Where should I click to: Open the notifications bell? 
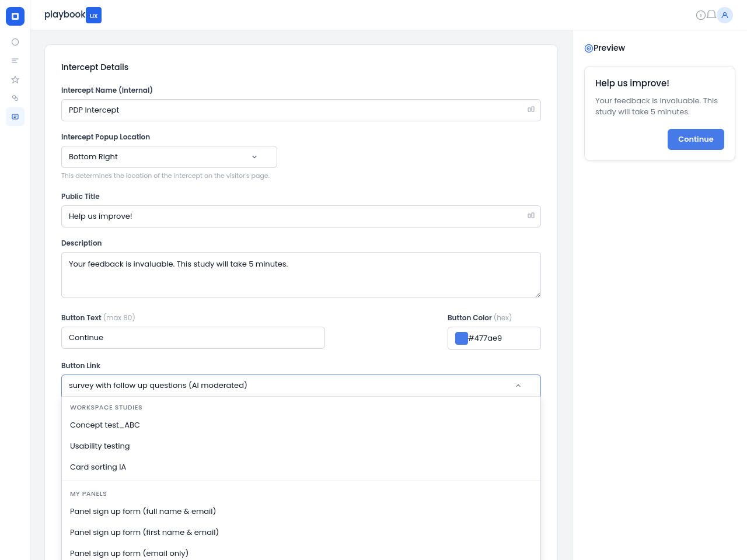pyautogui.click(x=711, y=15)
